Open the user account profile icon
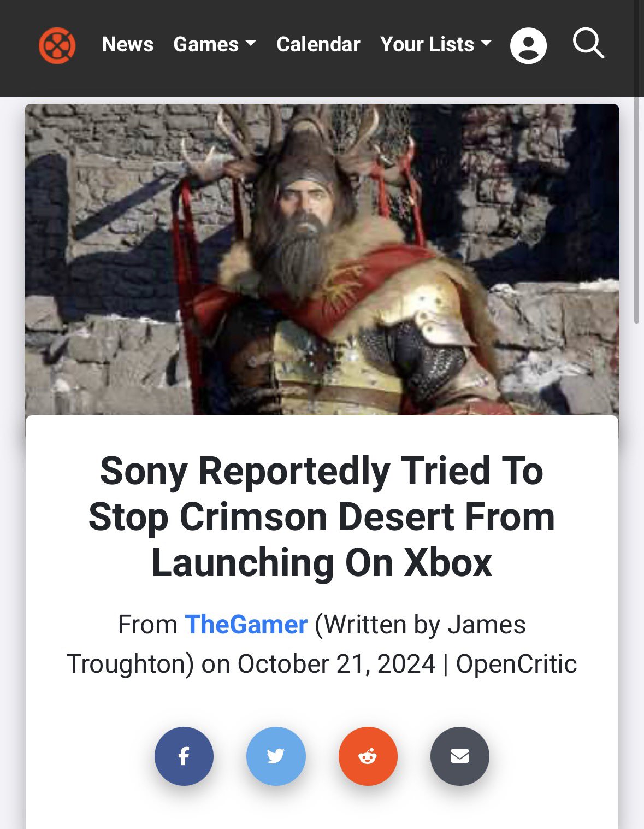644x829 pixels. 528,45
